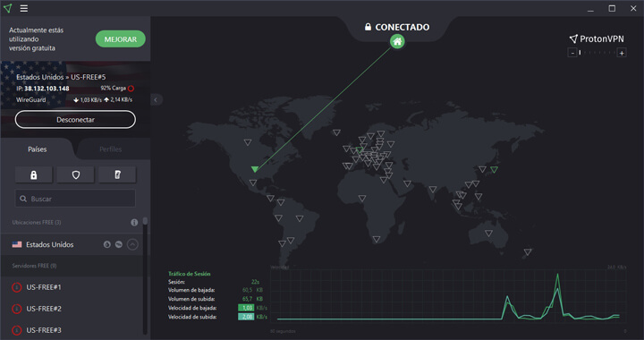Viewport: 644px width, 340px height.
Task: Select the Países tab
Action: coord(38,149)
